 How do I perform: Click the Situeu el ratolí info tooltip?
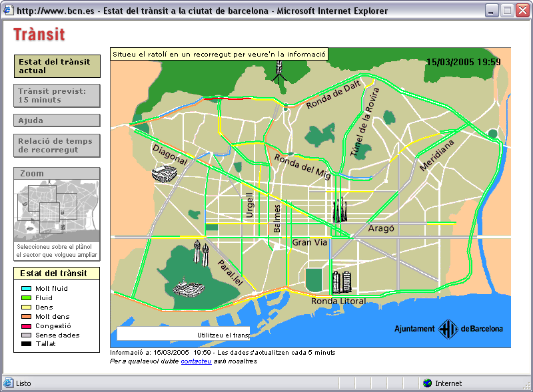pyautogui.click(x=219, y=54)
